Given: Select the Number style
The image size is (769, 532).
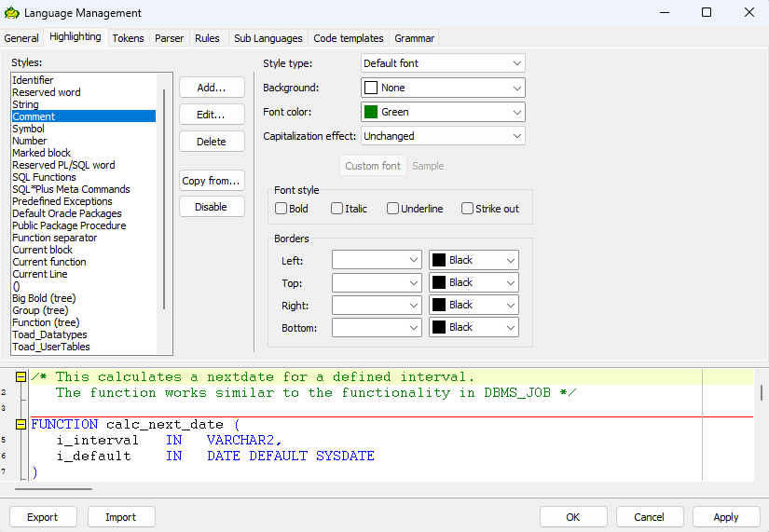Looking at the screenshot, I should [84, 141].
